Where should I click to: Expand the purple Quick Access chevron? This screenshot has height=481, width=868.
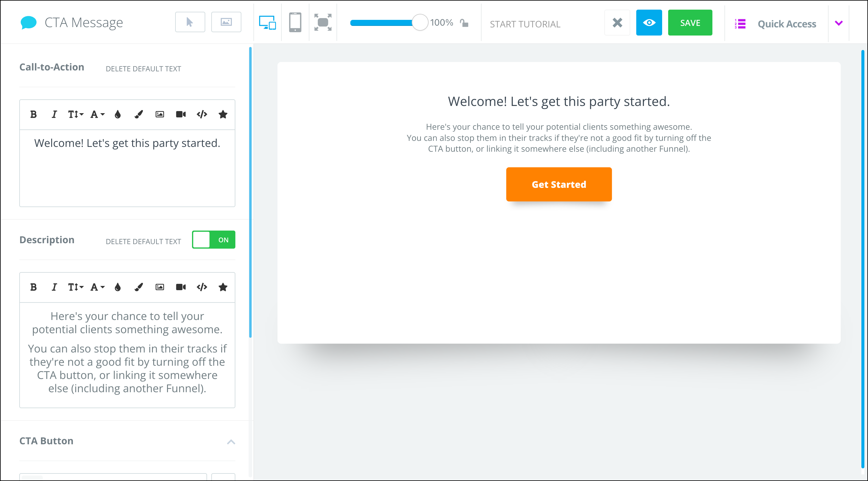(x=839, y=23)
